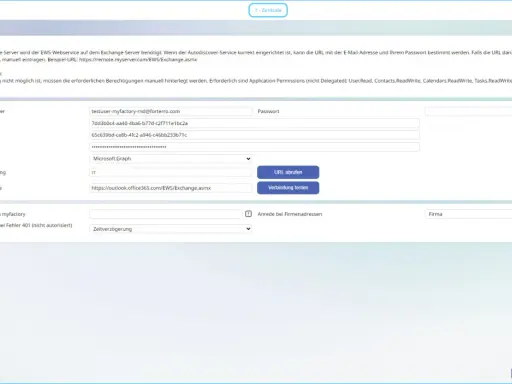Image resolution: width=512 pixels, height=384 pixels.
Task: Click the EWS URL field with outlook.office365.com
Action: [171, 188]
